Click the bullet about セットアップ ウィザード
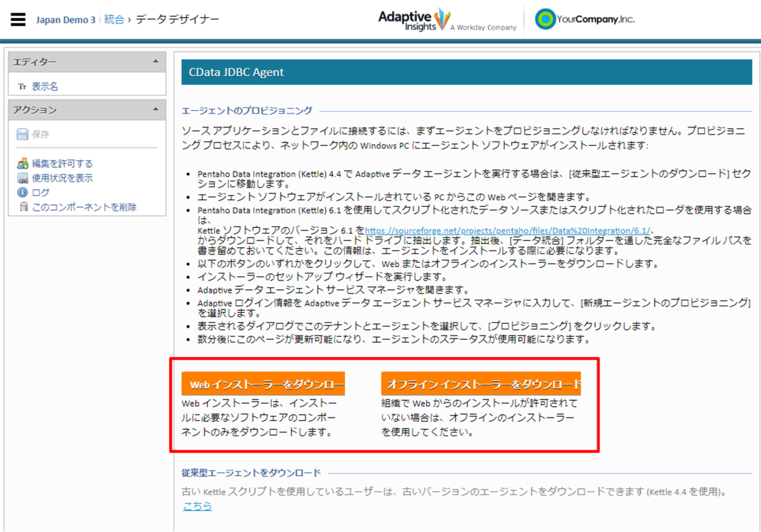761x532 pixels. (322, 277)
